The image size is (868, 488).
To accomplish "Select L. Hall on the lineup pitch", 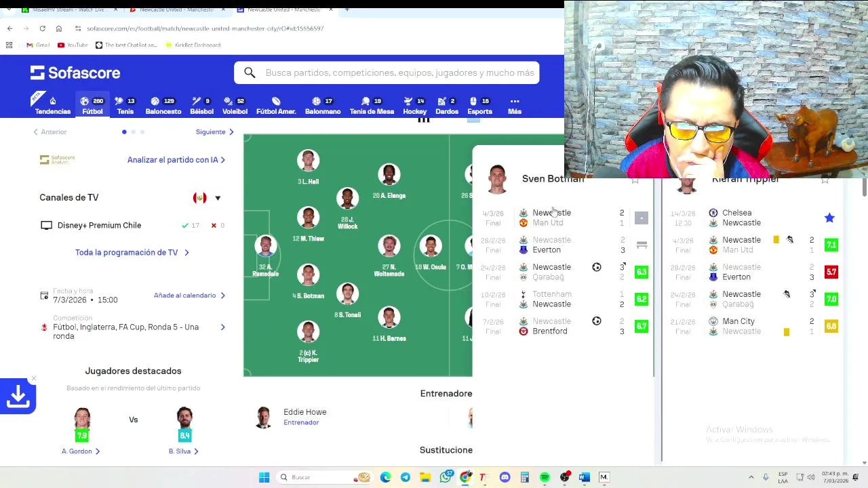I will [308, 168].
